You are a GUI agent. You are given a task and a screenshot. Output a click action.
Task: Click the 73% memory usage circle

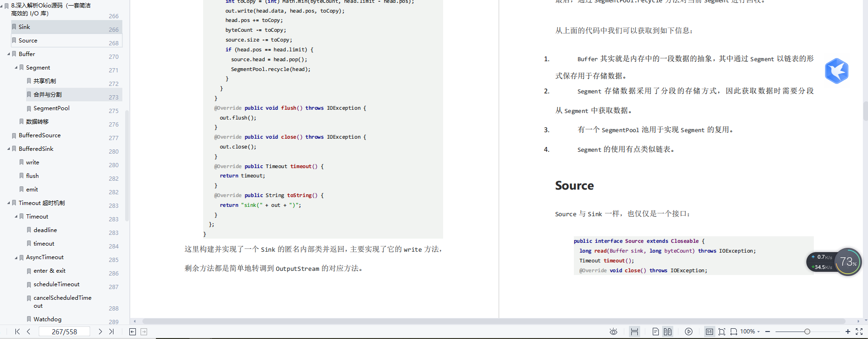point(848,262)
